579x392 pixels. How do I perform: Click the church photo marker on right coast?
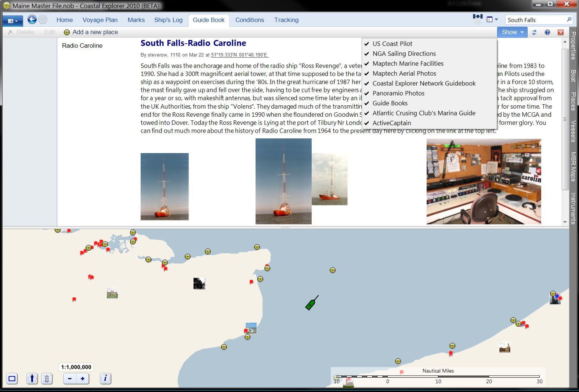pyautogui.click(x=505, y=347)
